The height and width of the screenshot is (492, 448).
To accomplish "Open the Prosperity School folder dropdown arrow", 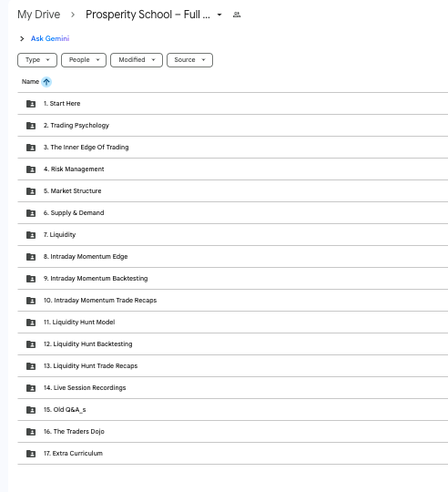I will point(219,15).
